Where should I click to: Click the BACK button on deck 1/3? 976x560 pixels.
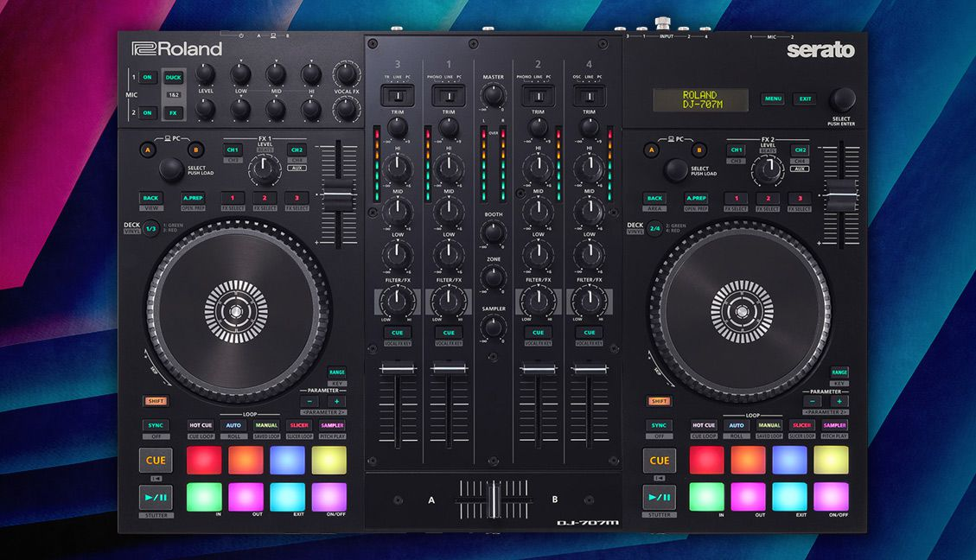[x=150, y=198]
